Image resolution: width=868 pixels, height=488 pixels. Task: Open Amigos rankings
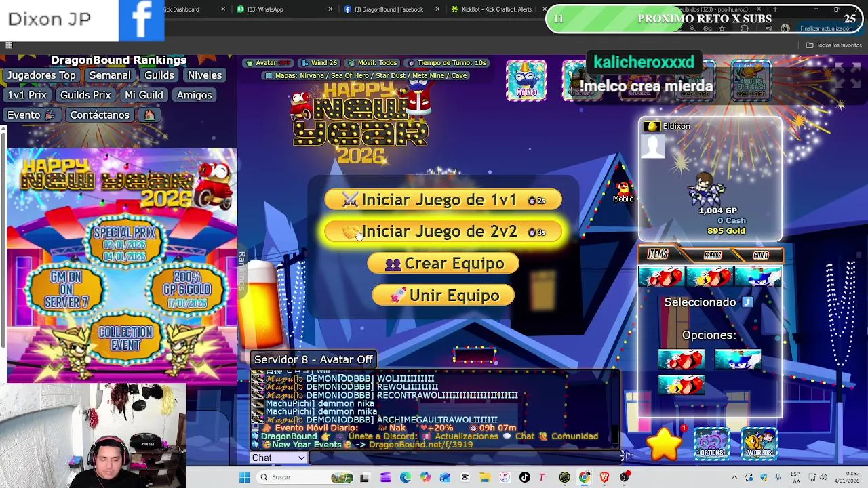[x=195, y=95]
